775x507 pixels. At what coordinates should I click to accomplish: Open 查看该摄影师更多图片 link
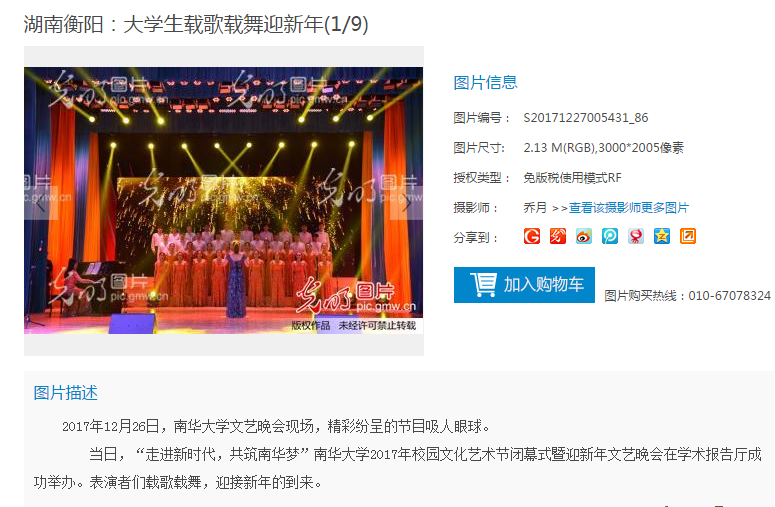[x=629, y=208]
